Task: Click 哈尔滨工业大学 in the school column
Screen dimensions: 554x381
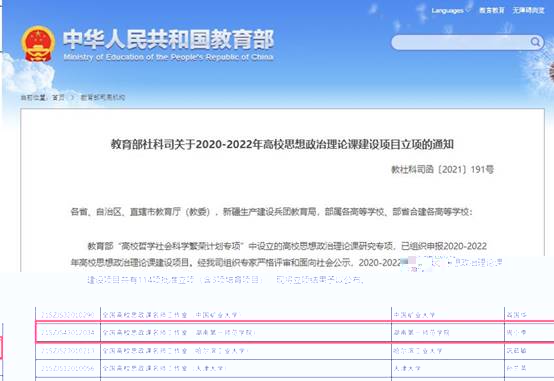Action: pyautogui.click(x=418, y=351)
